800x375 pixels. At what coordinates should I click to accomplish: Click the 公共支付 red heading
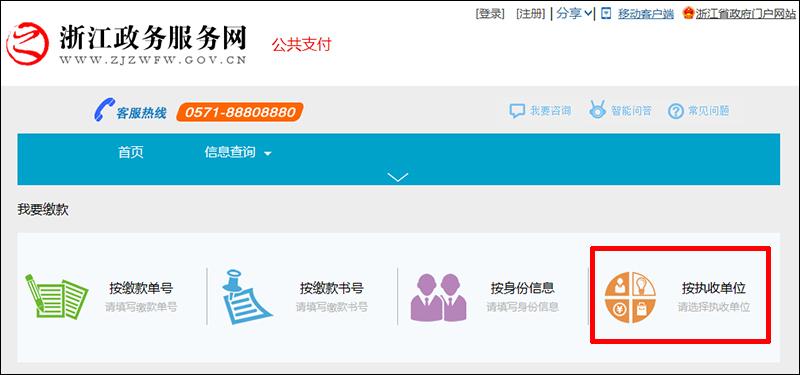click(x=302, y=45)
